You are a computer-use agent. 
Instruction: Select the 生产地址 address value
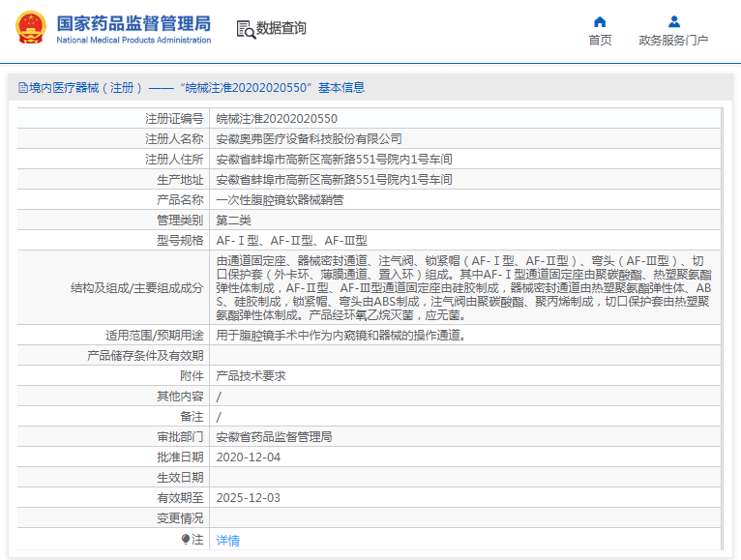[x=334, y=180]
